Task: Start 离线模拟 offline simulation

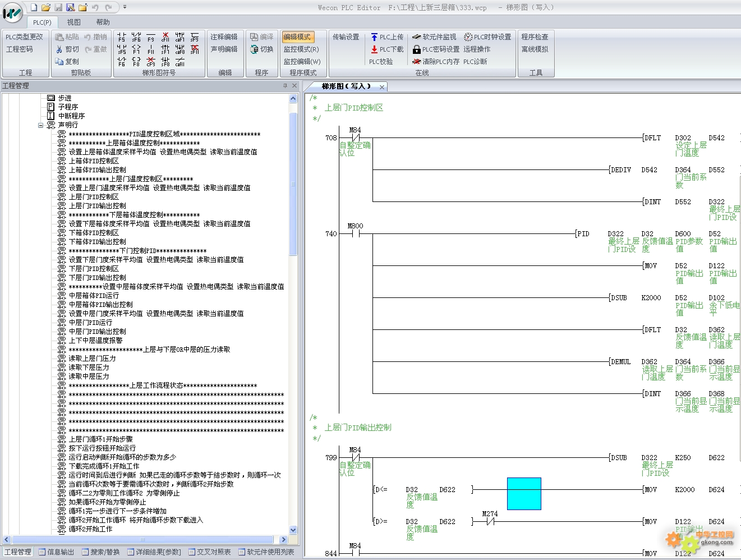Action: 535,49
